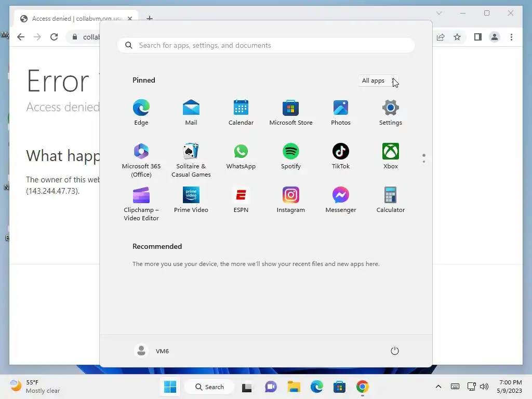
Task: Open Chrome three-dot menu
Action: point(511,37)
